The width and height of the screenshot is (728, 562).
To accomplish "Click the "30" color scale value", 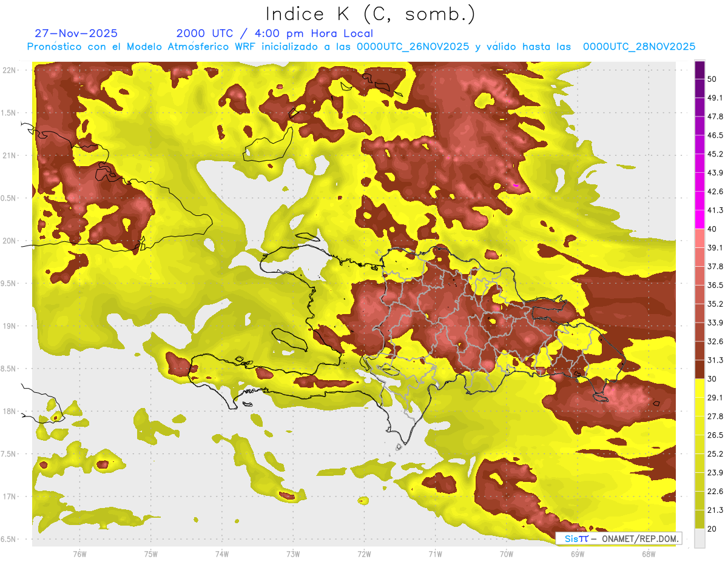I will (712, 379).
